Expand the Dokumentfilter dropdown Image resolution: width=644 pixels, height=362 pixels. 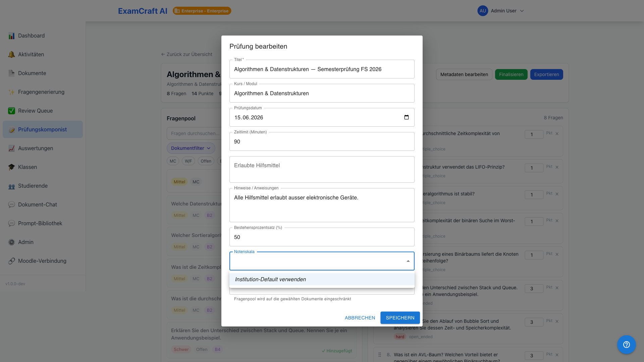click(191, 148)
